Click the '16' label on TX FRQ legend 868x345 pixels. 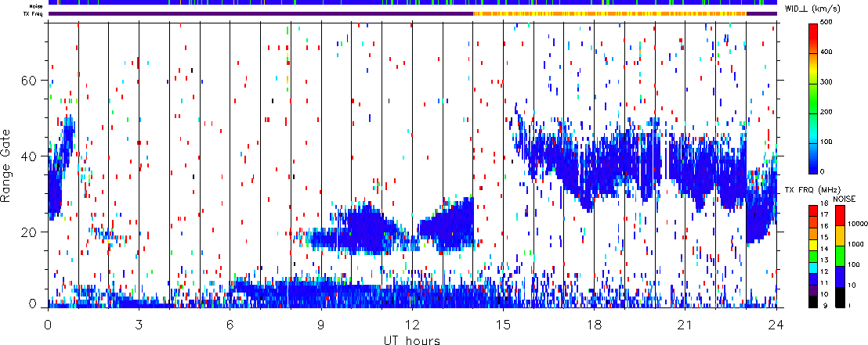point(826,225)
